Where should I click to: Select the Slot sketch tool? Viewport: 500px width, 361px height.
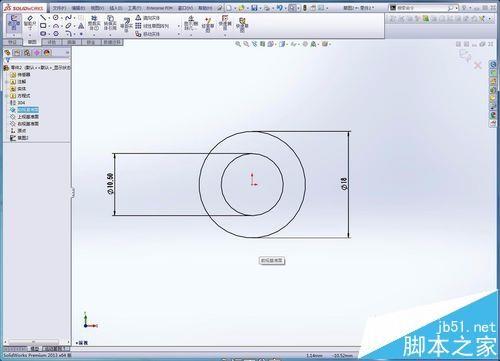coord(43,33)
